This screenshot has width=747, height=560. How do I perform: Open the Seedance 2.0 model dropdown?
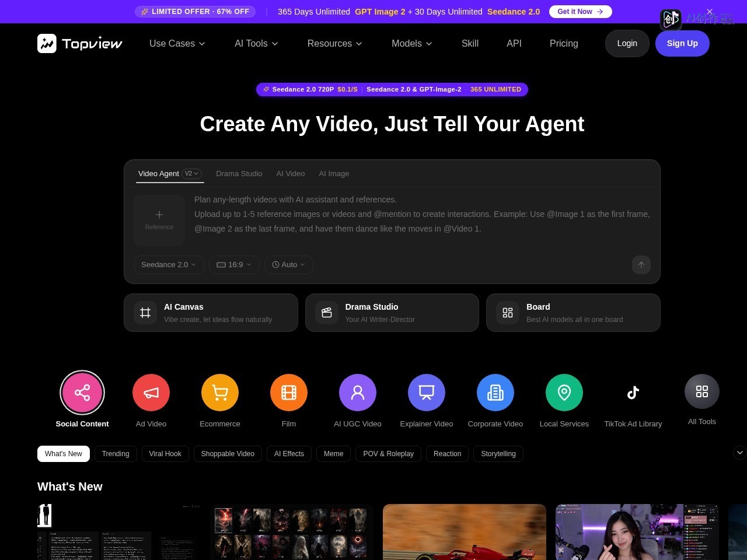point(169,265)
